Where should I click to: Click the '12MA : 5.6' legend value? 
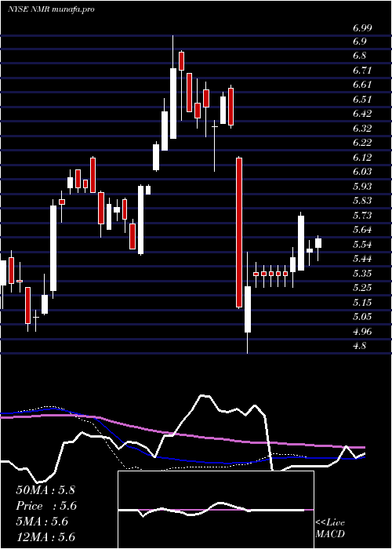(x=45, y=537)
